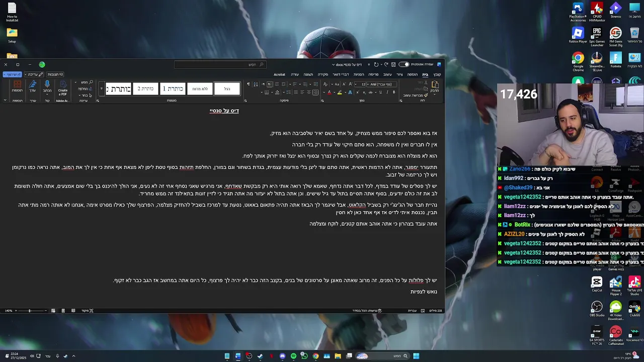Apply the yellow text highlight color
644x362 pixels.
(340, 93)
